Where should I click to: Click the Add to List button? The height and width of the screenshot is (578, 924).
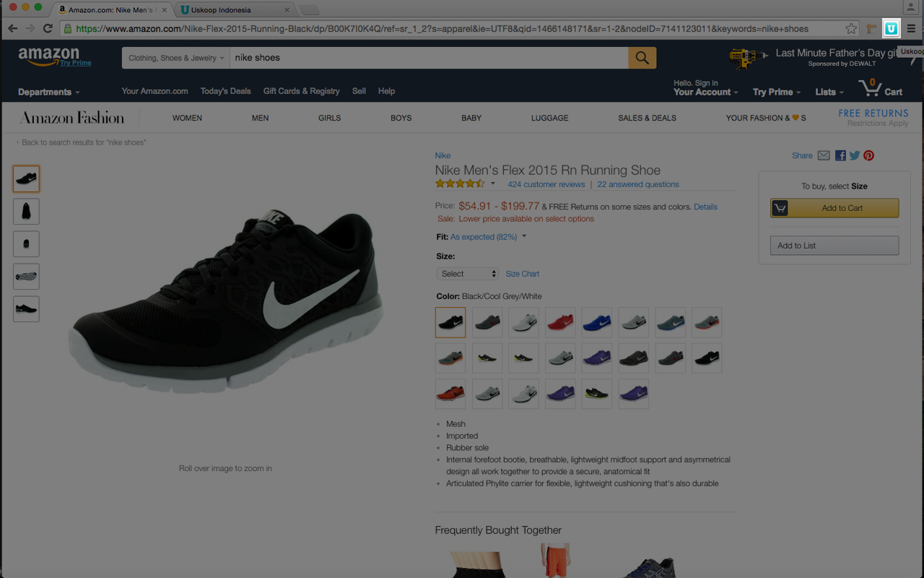click(x=834, y=246)
